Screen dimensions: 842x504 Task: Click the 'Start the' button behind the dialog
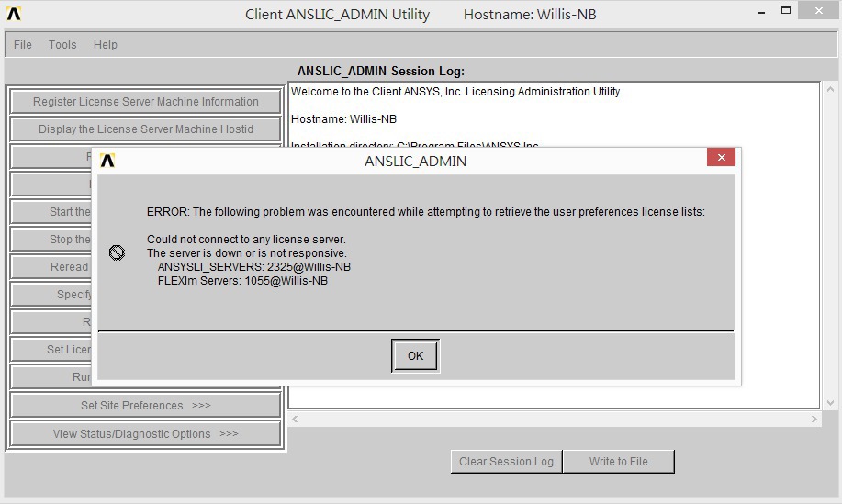click(51, 211)
